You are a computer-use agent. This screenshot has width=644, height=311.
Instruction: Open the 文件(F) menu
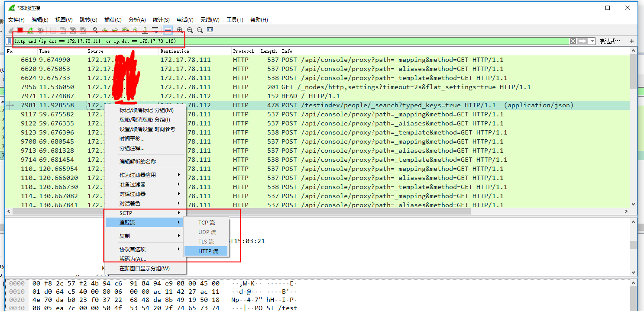point(16,20)
